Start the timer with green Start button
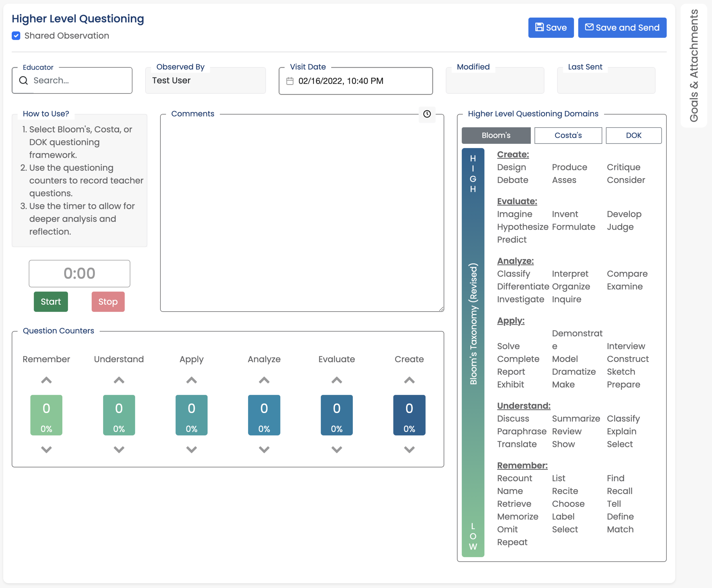This screenshot has width=712, height=588. 51,301
